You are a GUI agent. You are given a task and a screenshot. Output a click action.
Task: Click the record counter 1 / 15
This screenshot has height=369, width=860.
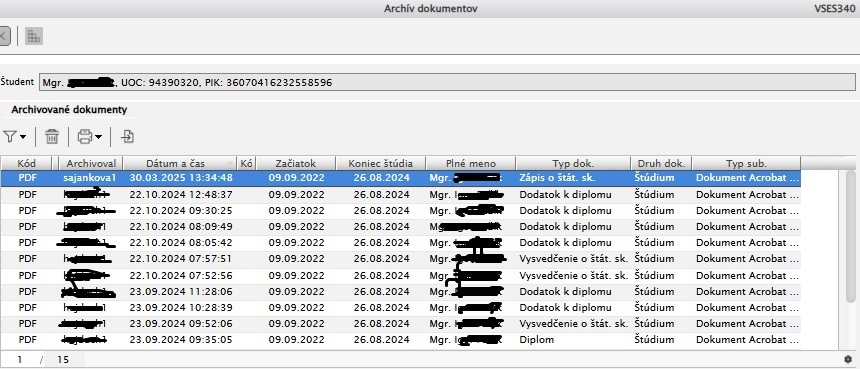43,360
